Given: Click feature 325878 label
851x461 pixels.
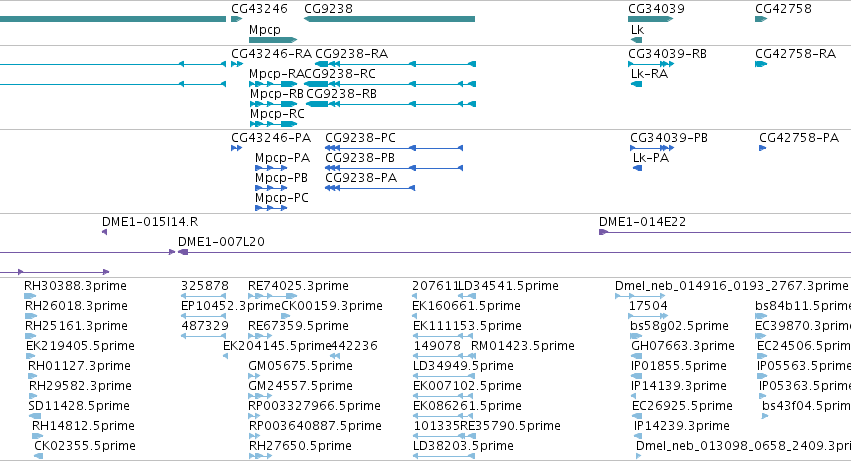Looking at the screenshot, I should (205, 286).
